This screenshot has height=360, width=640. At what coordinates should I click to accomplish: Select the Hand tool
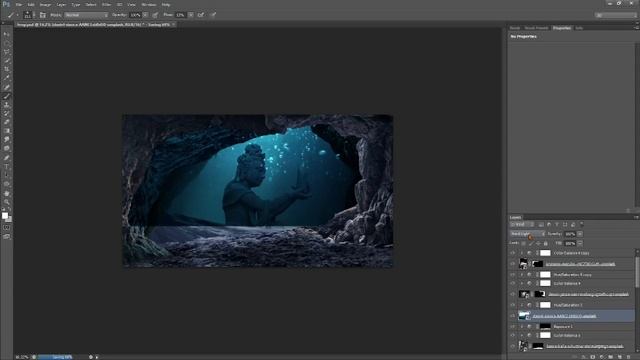point(7,193)
